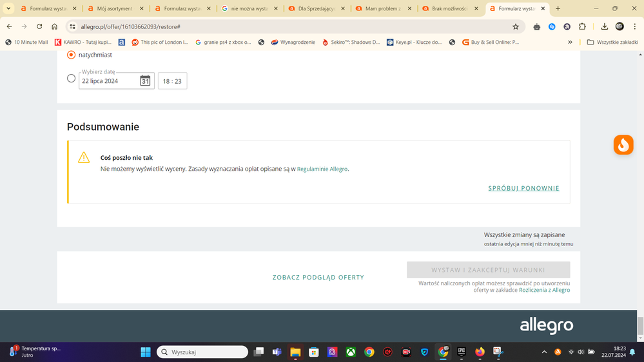Open File Explorer from the taskbar

(295, 352)
